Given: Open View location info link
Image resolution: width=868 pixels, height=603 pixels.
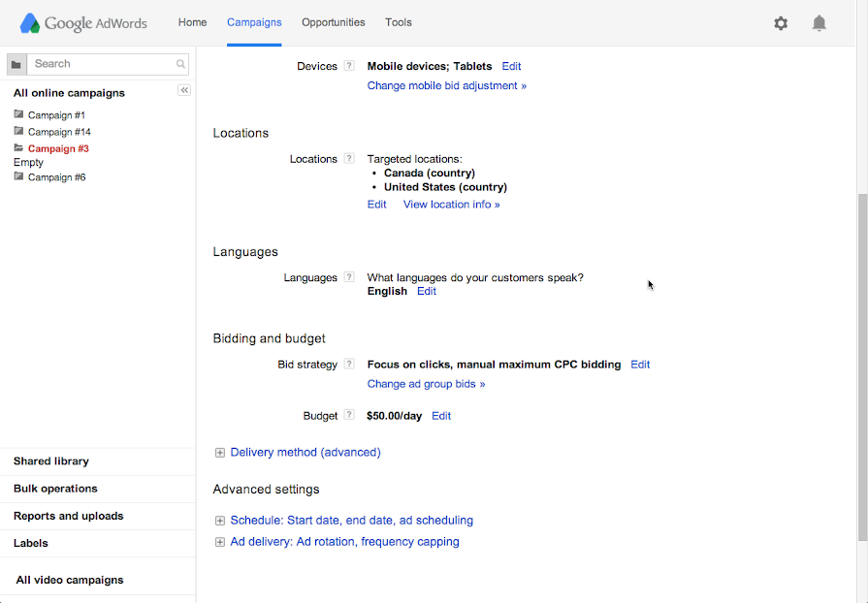Looking at the screenshot, I should (x=451, y=205).
